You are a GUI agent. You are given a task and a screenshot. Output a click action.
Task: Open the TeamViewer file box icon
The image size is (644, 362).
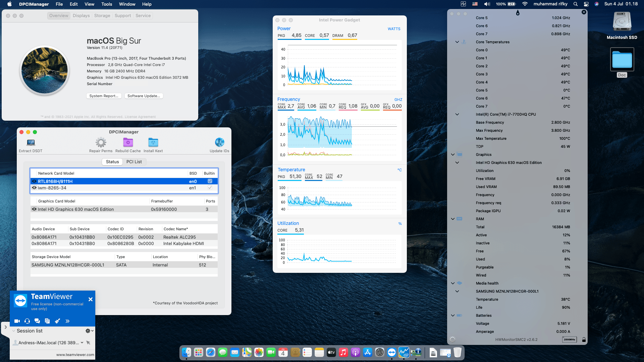[x=47, y=321]
